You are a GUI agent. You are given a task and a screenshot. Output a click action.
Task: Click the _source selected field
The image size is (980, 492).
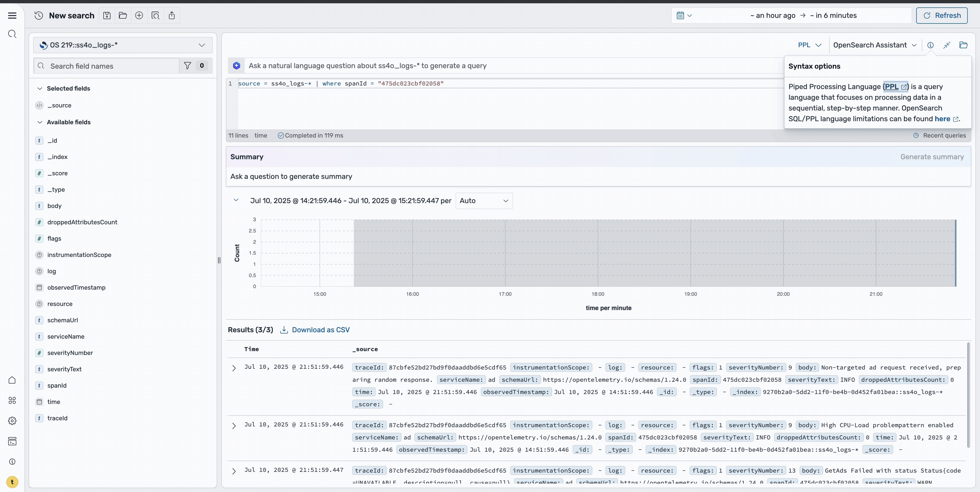pos(59,105)
